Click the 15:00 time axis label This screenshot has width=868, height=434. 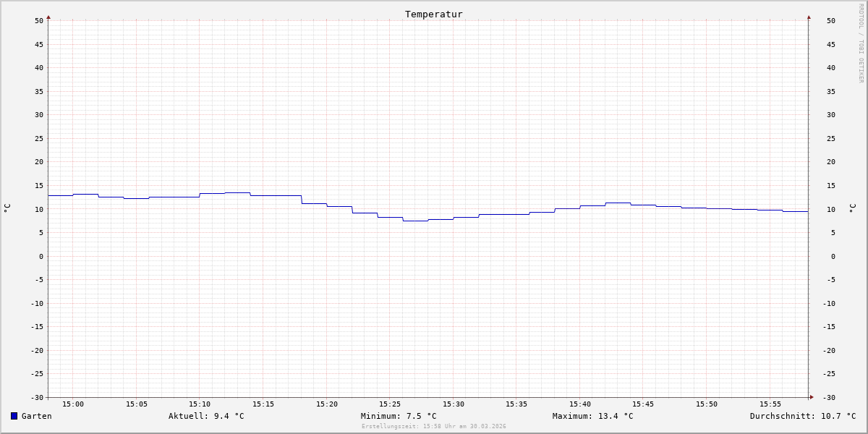point(73,404)
